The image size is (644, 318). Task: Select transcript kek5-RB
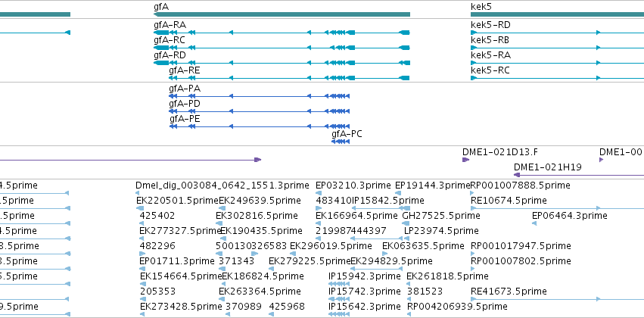(x=490, y=40)
